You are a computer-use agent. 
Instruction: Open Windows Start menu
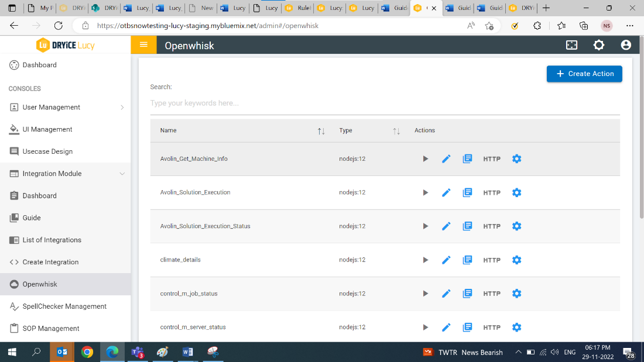tap(12, 352)
